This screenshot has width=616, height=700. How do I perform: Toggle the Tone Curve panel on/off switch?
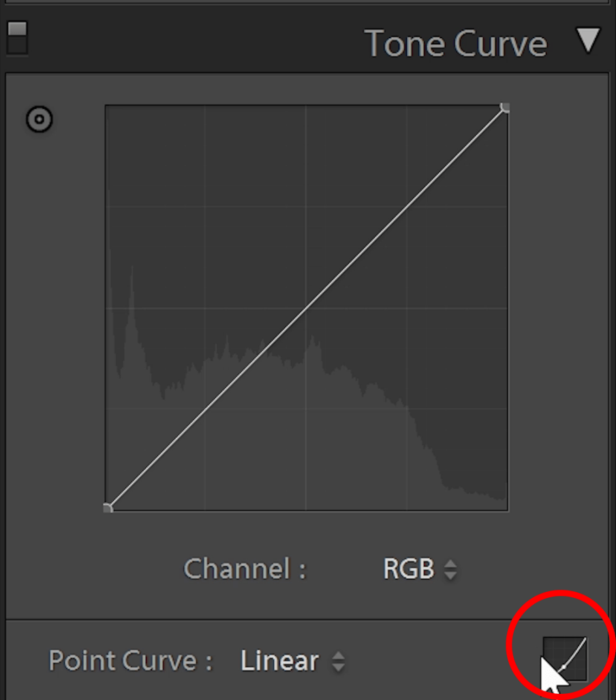[x=17, y=38]
